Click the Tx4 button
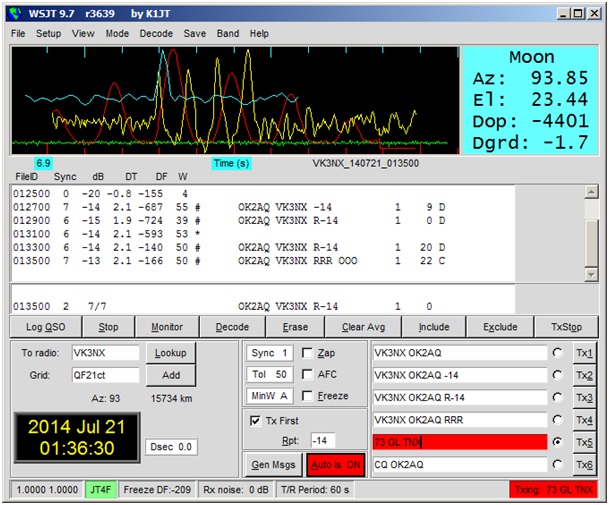Viewport: 609px width, 505px height. pyautogui.click(x=584, y=420)
